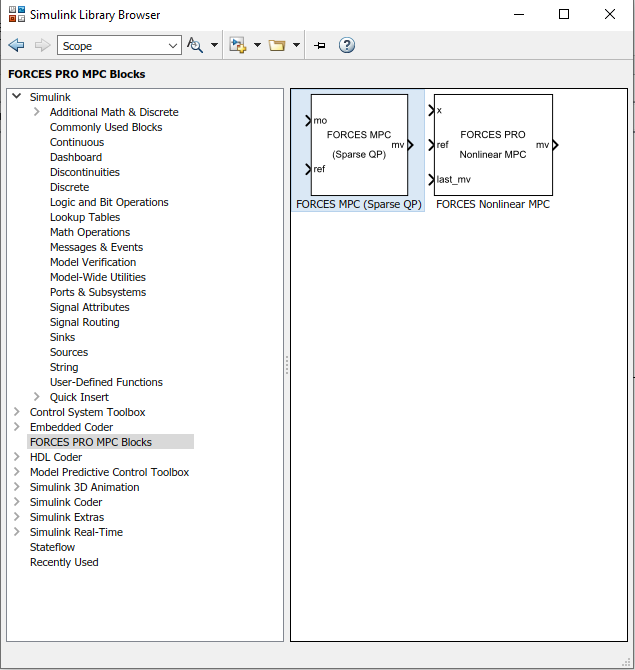
Task: Expand Control System Toolbox library
Action: coord(17,411)
